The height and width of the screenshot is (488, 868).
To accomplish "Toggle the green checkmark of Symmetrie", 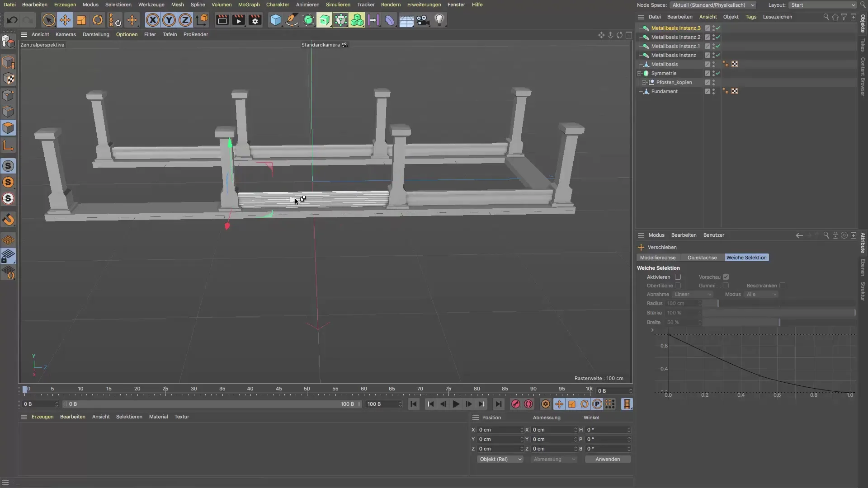I will [x=718, y=73].
